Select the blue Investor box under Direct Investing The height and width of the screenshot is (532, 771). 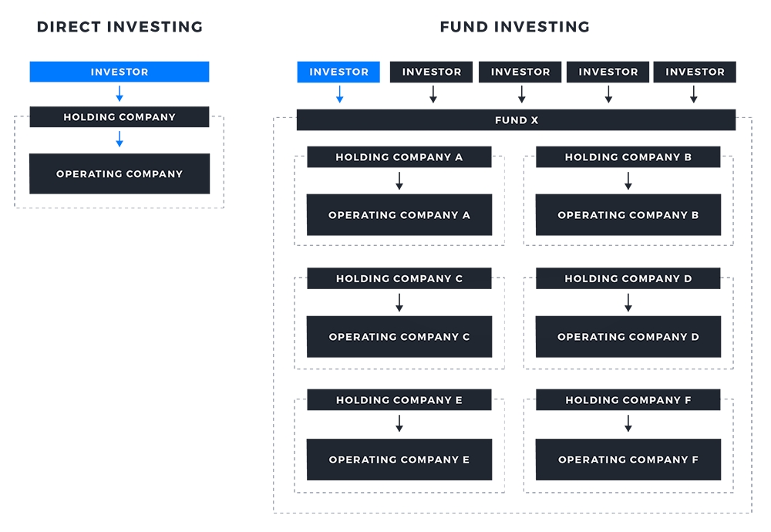click(120, 72)
